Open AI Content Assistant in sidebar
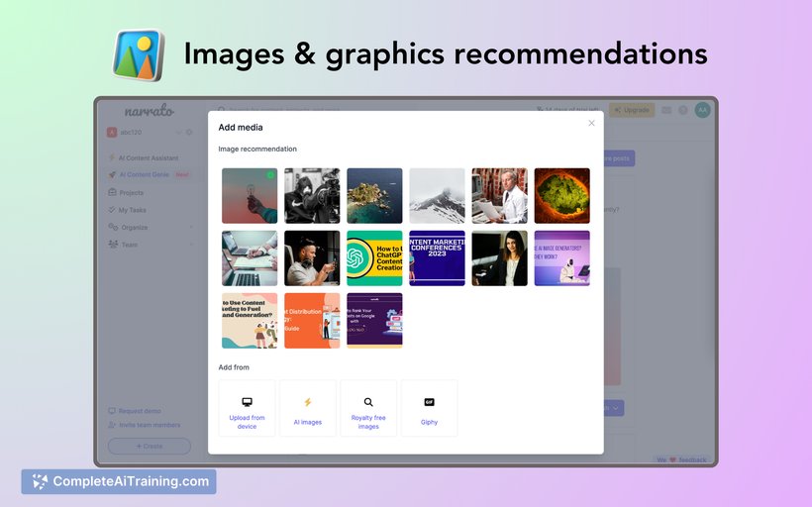 point(149,158)
